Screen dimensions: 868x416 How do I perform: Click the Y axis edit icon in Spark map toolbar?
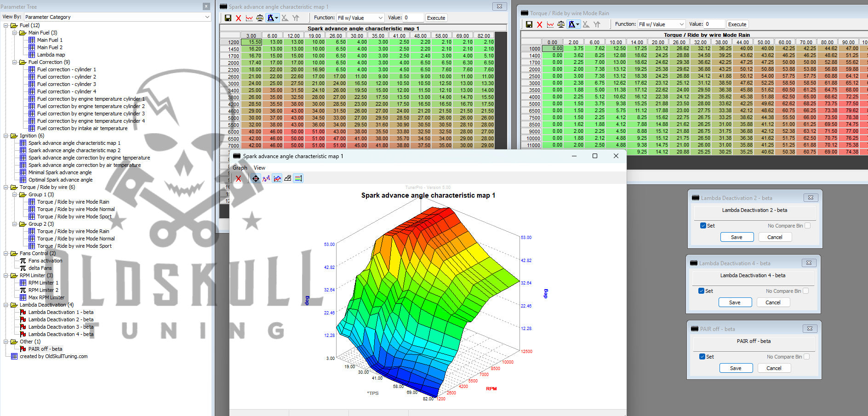pos(296,18)
